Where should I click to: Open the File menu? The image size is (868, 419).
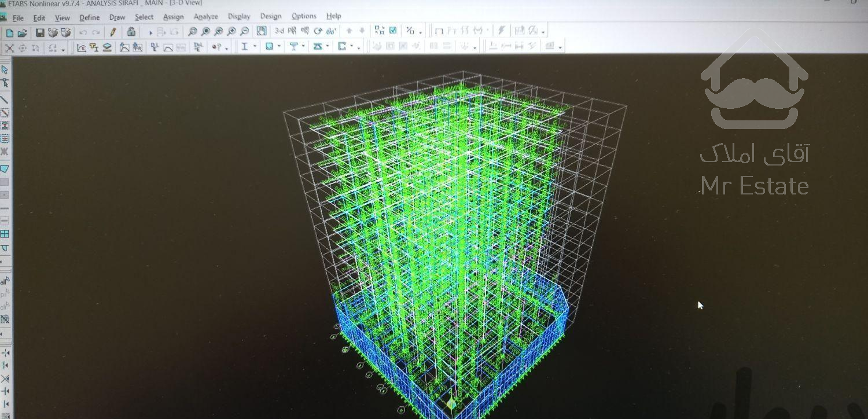click(x=18, y=18)
